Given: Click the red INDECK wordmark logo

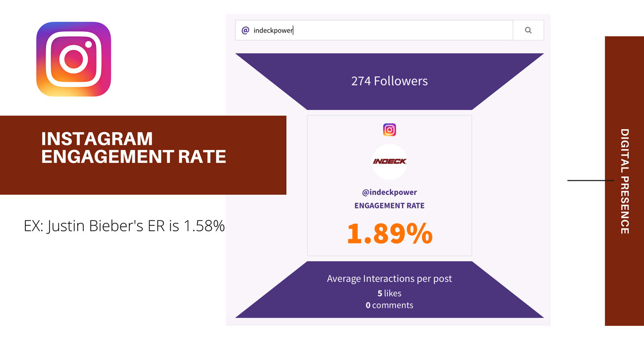Looking at the screenshot, I should [389, 161].
